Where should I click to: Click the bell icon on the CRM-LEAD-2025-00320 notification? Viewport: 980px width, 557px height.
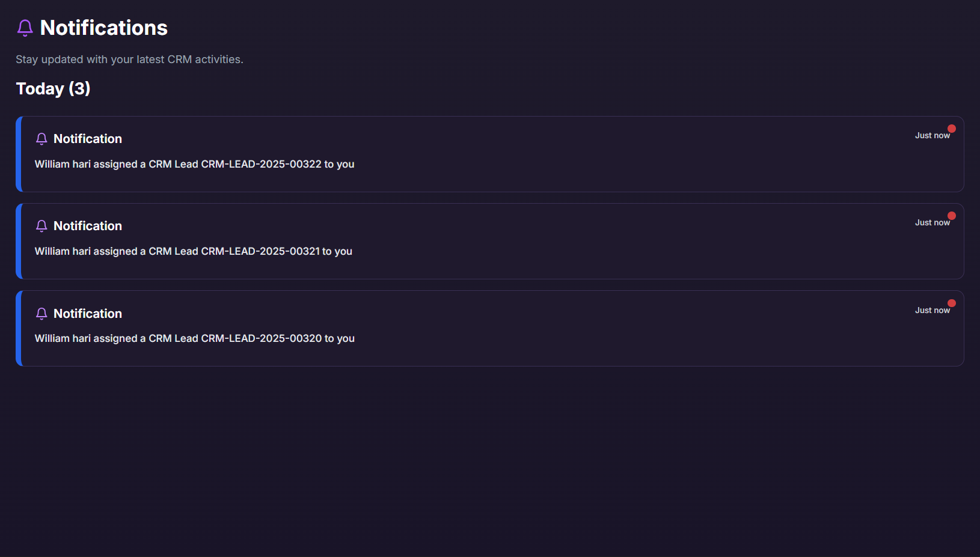[x=41, y=314]
